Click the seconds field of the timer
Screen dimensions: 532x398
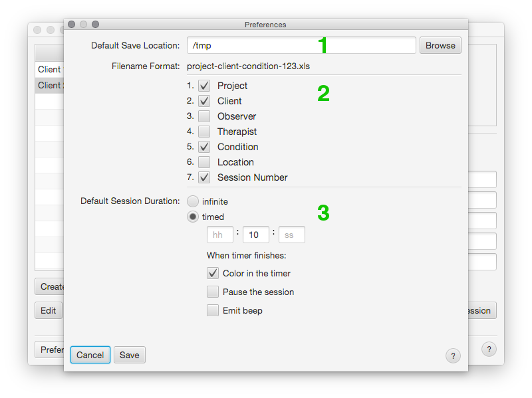pos(292,235)
